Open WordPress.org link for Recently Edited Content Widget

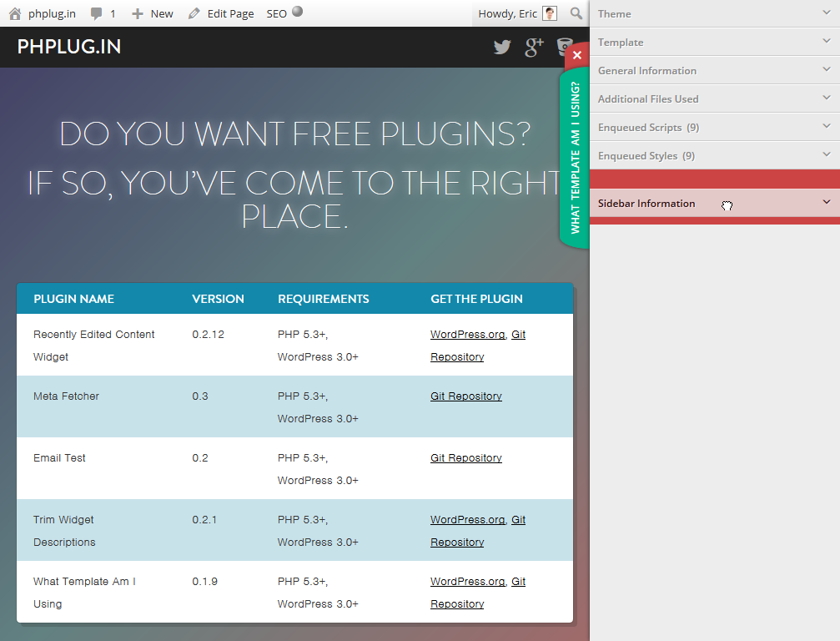point(467,335)
